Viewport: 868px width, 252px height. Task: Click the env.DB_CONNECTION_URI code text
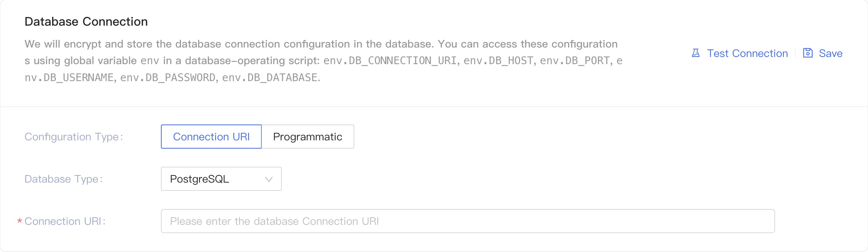[x=390, y=61]
